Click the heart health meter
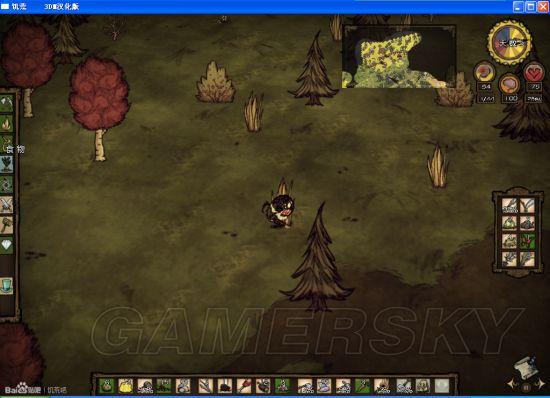This screenshot has height=398, width=550. 534,73
